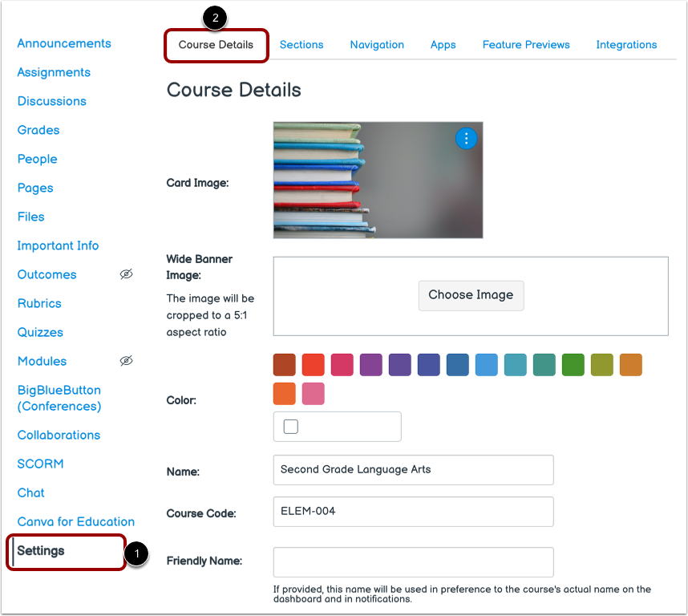Open the Announcements page
This screenshot has height=616, width=688.
pos(63,43)
